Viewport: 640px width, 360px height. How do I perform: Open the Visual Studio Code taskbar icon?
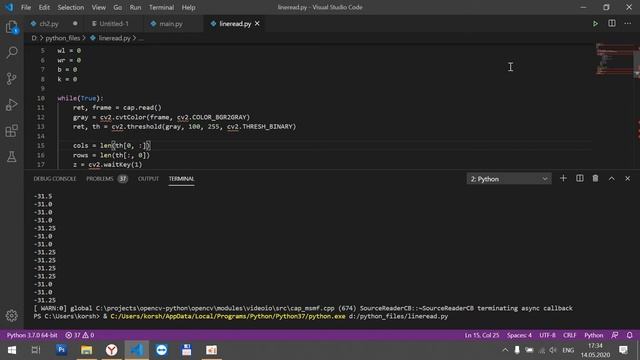[137, 350]
